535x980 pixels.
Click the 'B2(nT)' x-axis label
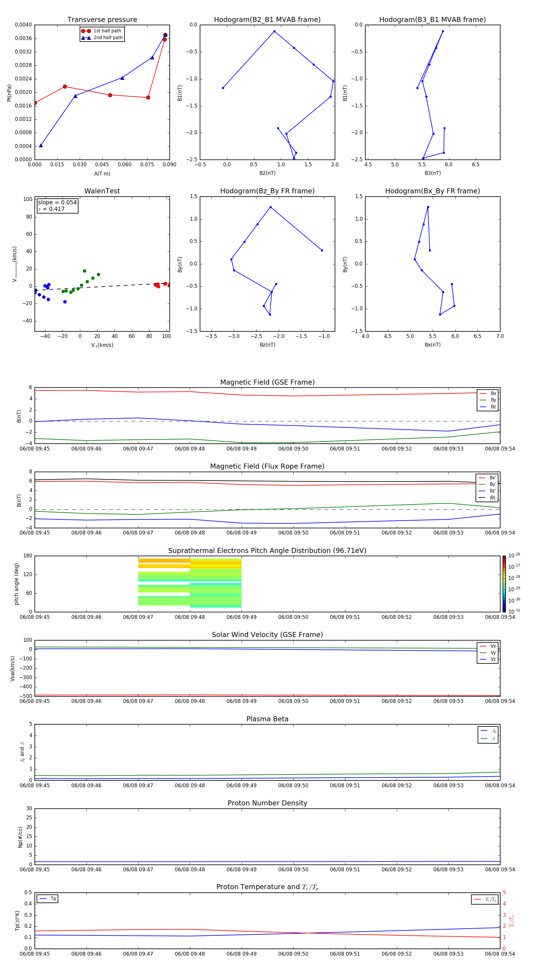[x=267, y=173]
